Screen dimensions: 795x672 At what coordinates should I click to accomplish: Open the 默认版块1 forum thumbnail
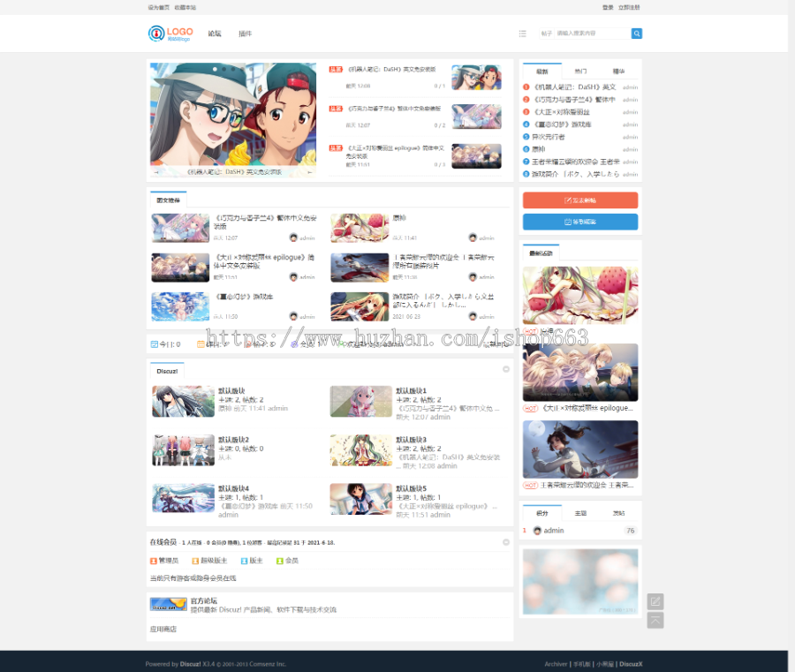click(360, 402)
